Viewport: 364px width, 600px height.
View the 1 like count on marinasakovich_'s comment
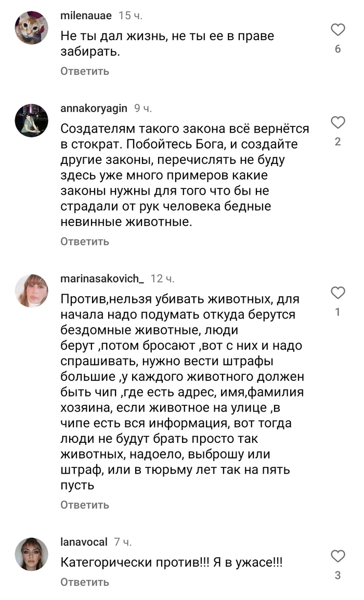338,312
